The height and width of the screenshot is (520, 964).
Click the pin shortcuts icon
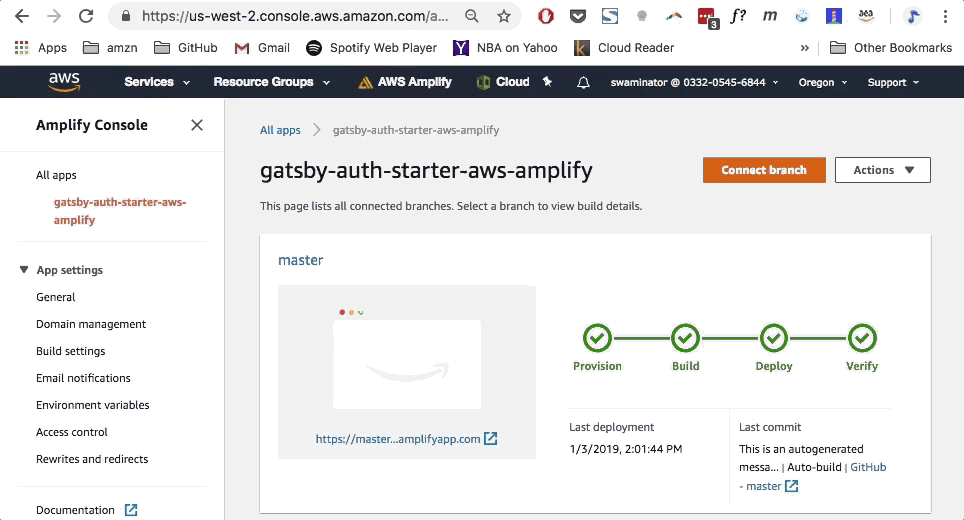tap(547, 81)
